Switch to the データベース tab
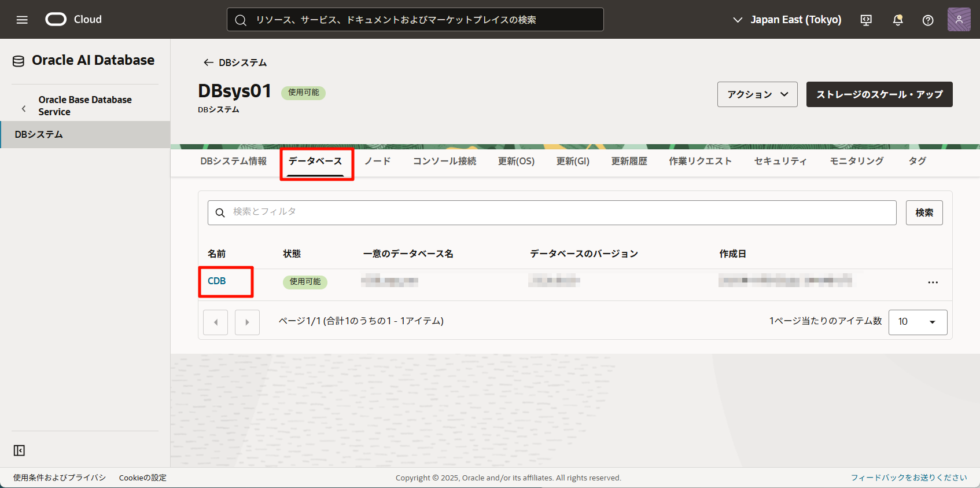The image size is (980, 488). point(315,161)
